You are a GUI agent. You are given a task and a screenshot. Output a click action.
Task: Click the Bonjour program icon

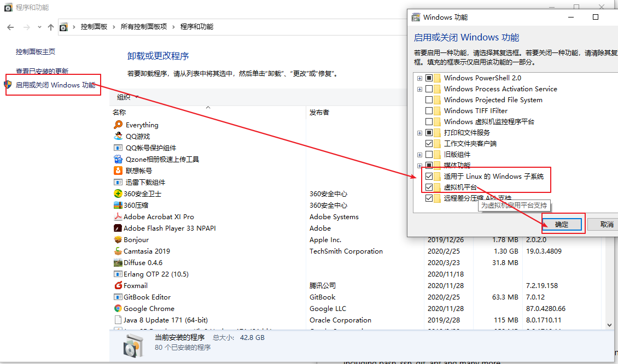pos(118,239)
